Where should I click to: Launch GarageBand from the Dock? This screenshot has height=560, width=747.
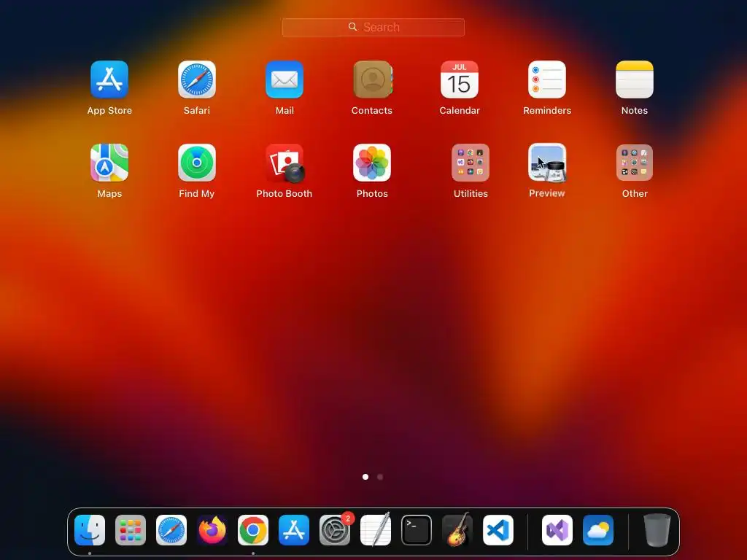tap(457, 530)
